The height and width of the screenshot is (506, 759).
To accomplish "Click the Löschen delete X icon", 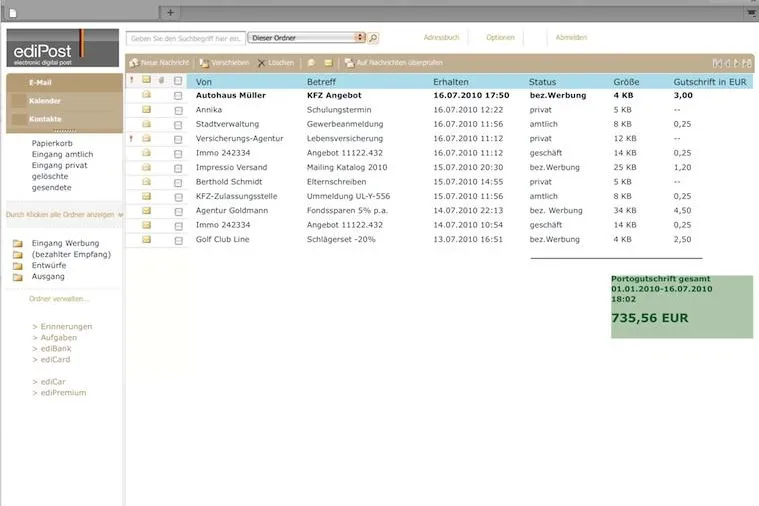I will (261, 63).
